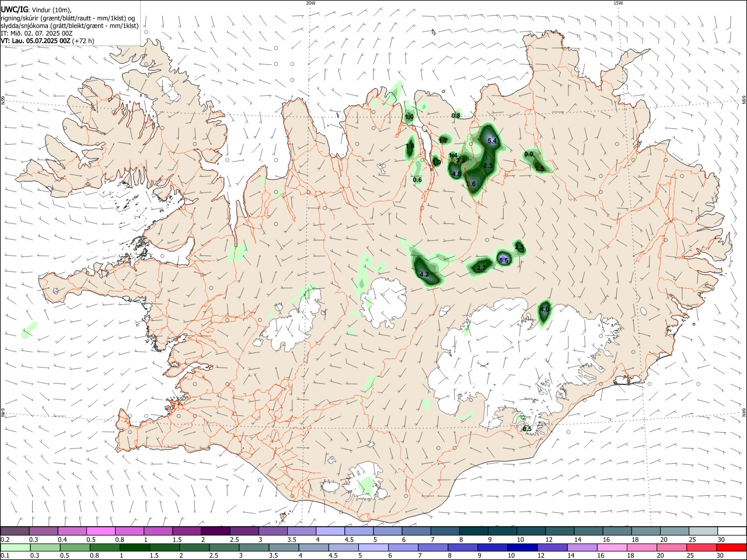This screenshot has height=560, width=747.
Task: Click the 0.6 precipitation value
Action: pos(417,180)
